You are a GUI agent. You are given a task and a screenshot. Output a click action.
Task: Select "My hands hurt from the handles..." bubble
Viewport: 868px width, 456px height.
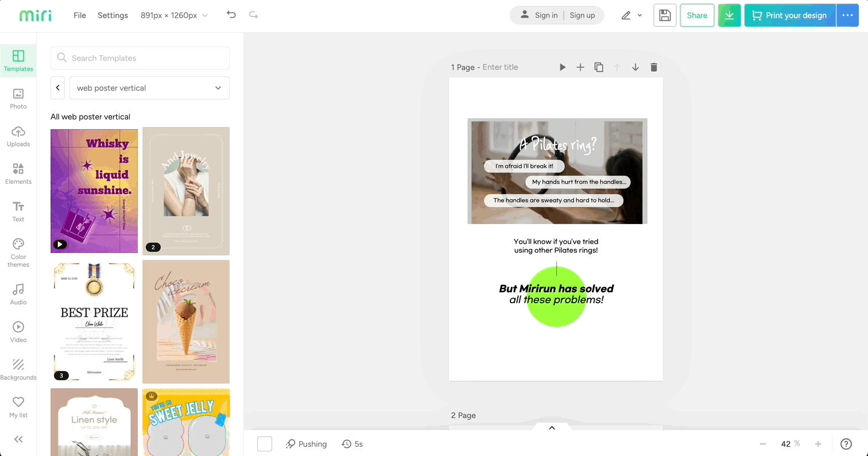(x=578, y=182)
